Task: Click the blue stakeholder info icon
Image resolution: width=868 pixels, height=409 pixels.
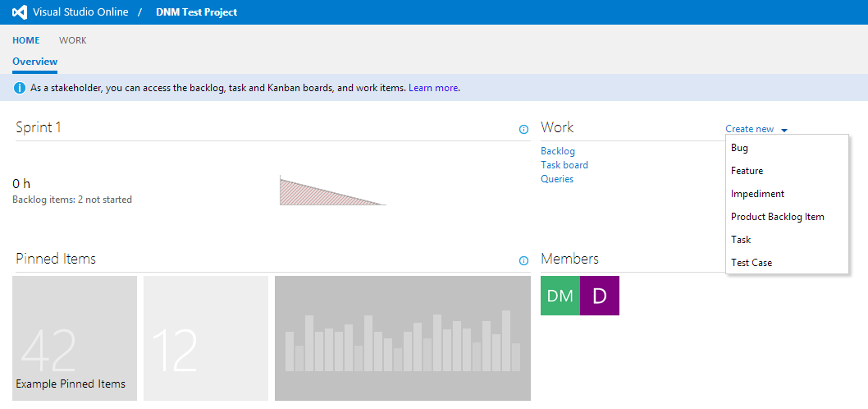Action: pos(20,88)
